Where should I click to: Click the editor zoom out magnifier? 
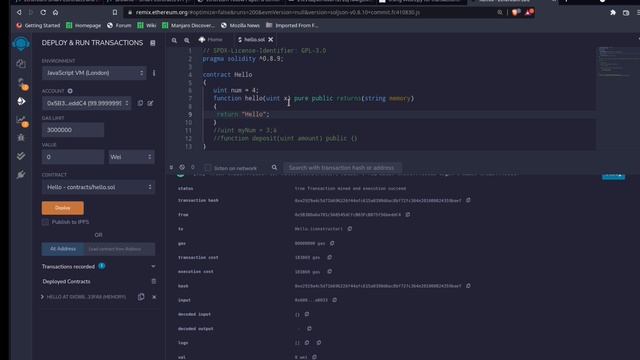point(174,40)
